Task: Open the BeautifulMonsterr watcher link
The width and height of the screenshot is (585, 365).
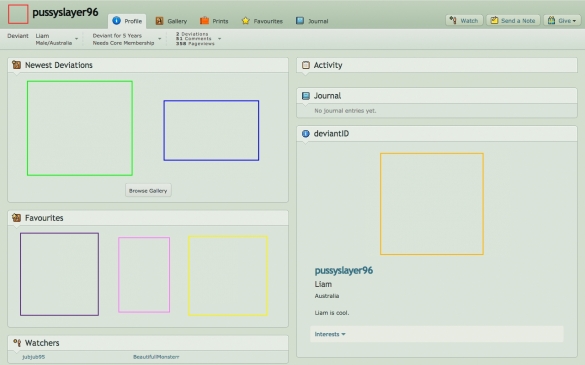Action: tap(156, 357)
